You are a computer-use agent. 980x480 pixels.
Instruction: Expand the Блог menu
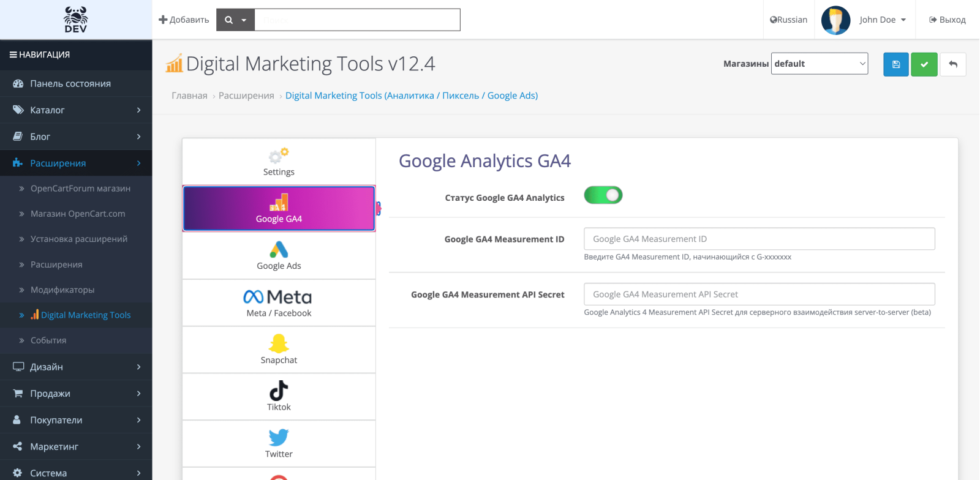coord(76,137)
